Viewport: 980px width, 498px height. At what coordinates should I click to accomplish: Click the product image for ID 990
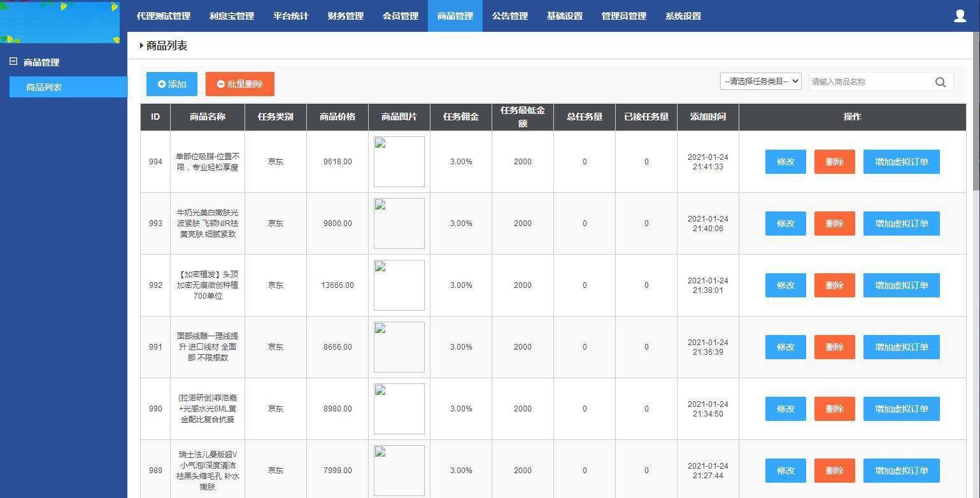[x=399, y=408]
